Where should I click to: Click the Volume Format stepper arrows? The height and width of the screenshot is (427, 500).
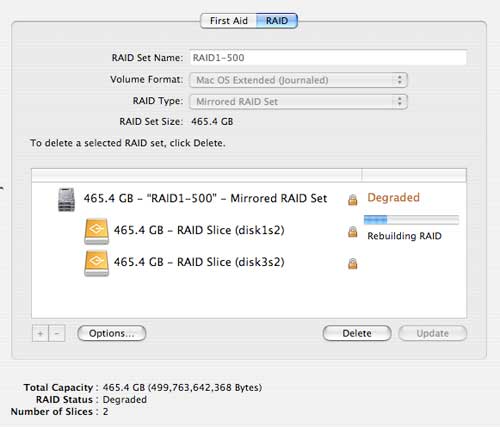point(399,80)
